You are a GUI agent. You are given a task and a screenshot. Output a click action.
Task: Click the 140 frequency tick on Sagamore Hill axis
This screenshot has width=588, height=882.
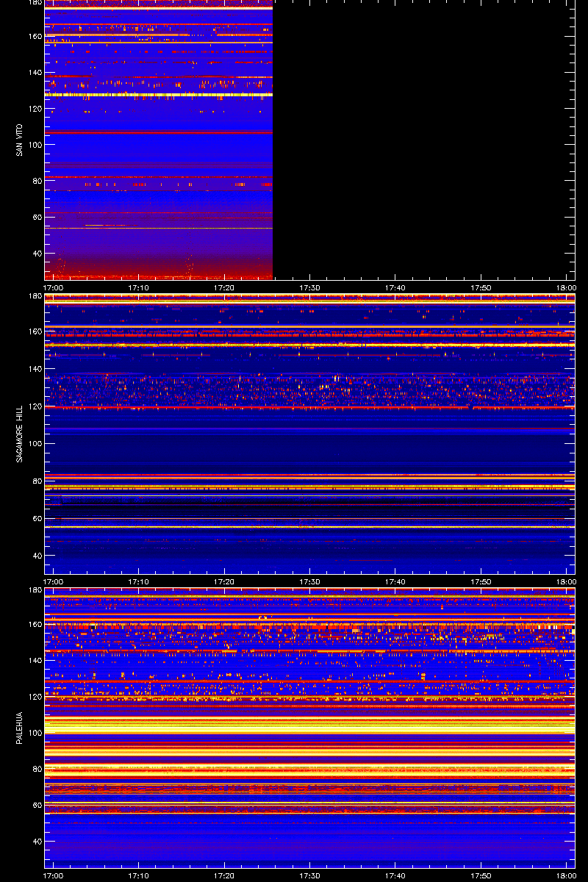pos(35,368)
